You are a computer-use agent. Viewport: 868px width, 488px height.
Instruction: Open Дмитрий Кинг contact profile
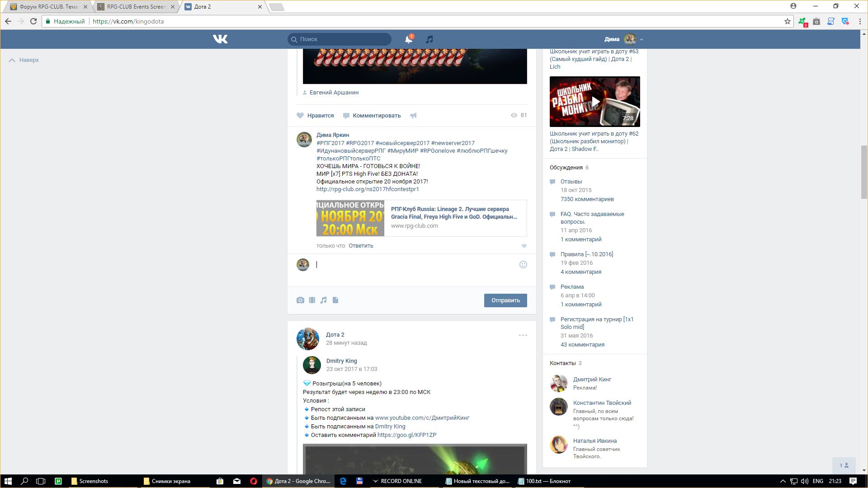pos(592,380)
